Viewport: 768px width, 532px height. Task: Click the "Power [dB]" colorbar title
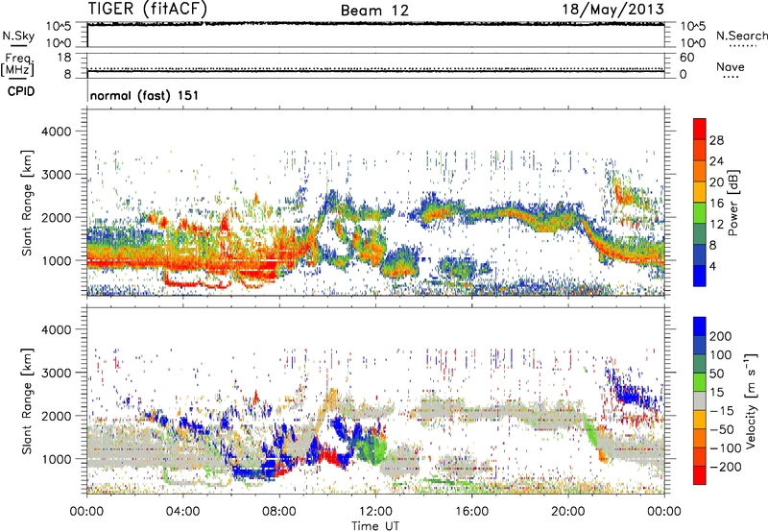(x=733, y=203)
